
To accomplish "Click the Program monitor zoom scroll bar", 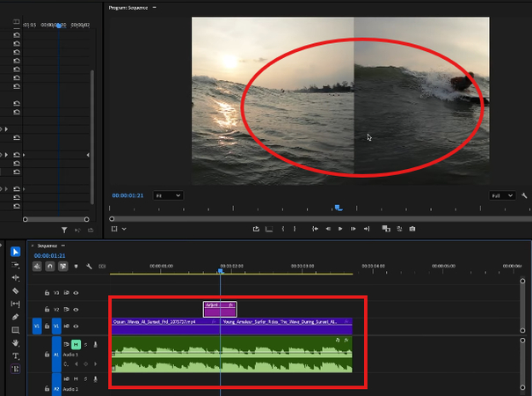I will pyautogui.click(x=321, y=219).
